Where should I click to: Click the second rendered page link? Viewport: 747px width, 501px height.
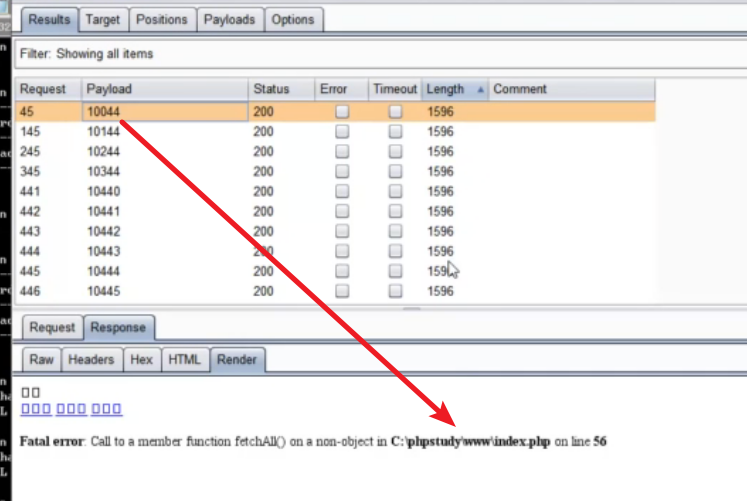tap(71, 409)
